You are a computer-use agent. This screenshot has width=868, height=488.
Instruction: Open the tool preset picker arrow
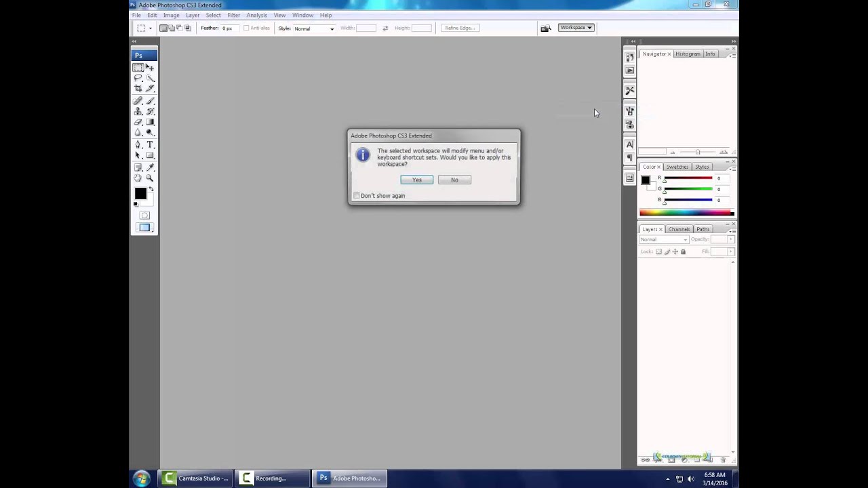(x=151, y=28)
